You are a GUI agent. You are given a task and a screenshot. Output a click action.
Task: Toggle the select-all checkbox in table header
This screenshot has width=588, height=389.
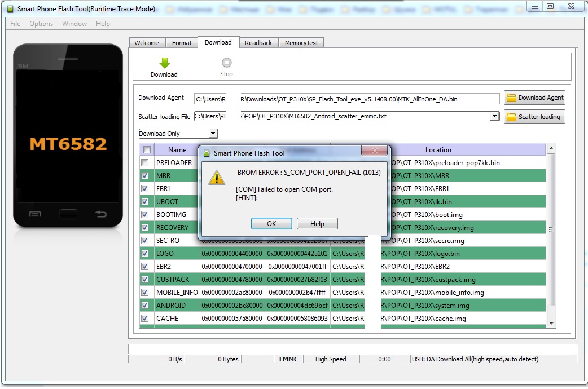point(147,150)
